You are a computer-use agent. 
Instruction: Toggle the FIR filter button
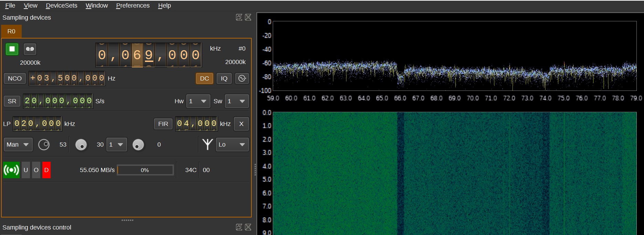point(163,124)
